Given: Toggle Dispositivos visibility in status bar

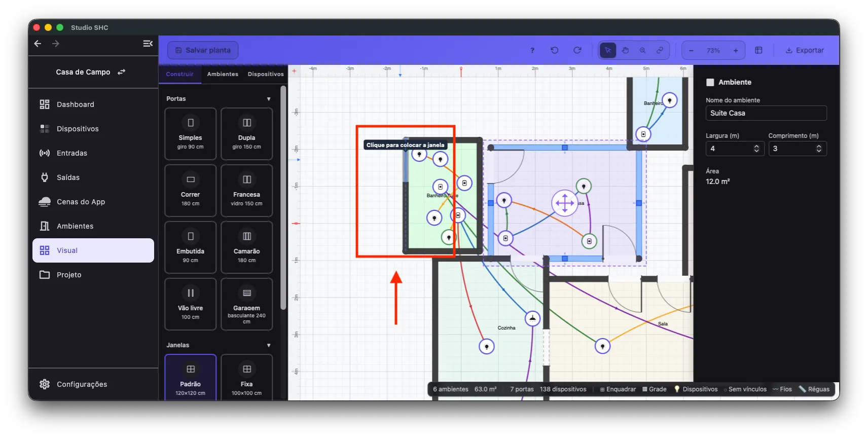Looking at the screenshot, I should [696, 389].
